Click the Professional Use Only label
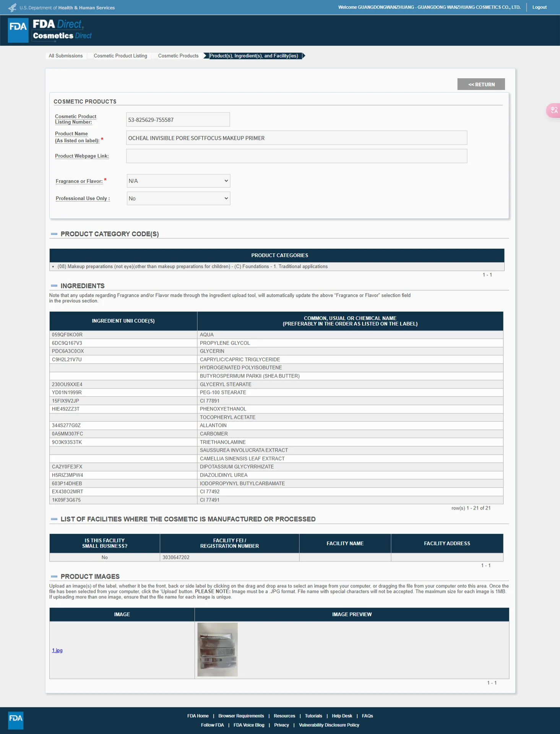The height and width of the screenshot is (734, 560). (x=83, y=198)
